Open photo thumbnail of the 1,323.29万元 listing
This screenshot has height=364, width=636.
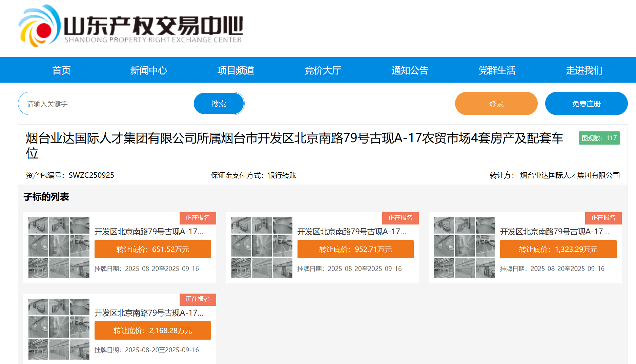[x=465, y=248]
